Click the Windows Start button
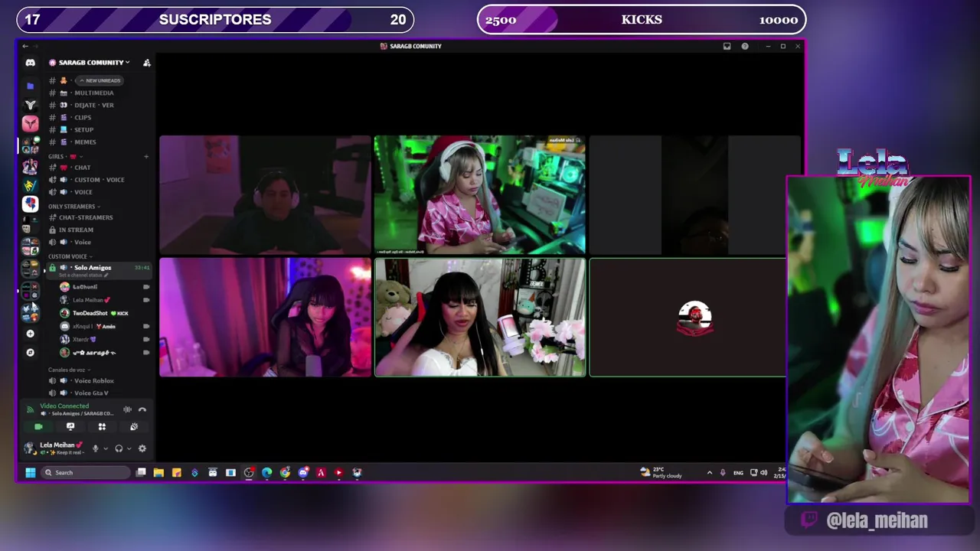This screenshot has width=980, height=551. (x=31, y=472)
